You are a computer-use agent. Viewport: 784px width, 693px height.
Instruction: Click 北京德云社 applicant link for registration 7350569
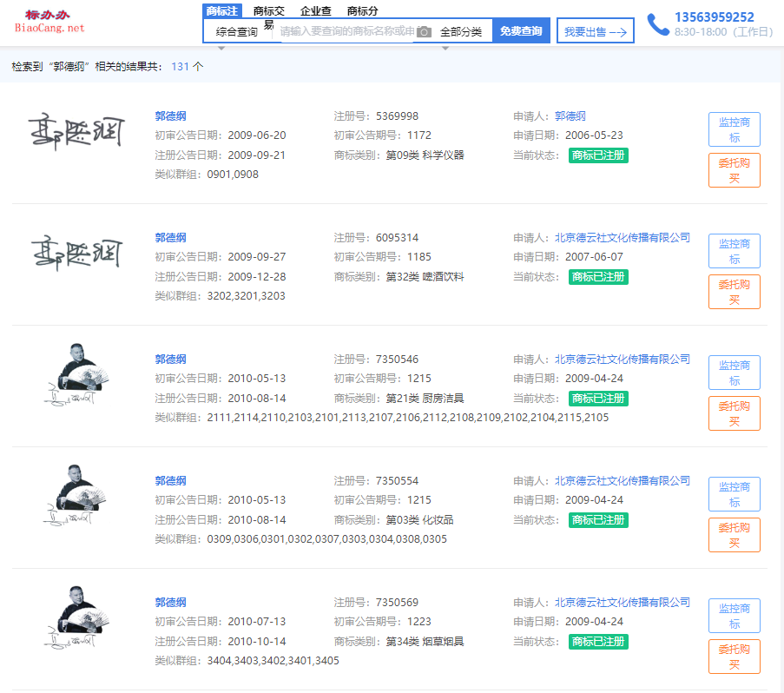[622, 602]
